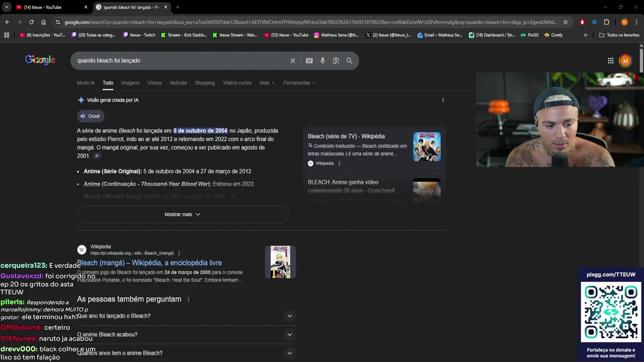Search by image with the Lens icon
Viewport: 644px width, 362px height.
point(336,60)
